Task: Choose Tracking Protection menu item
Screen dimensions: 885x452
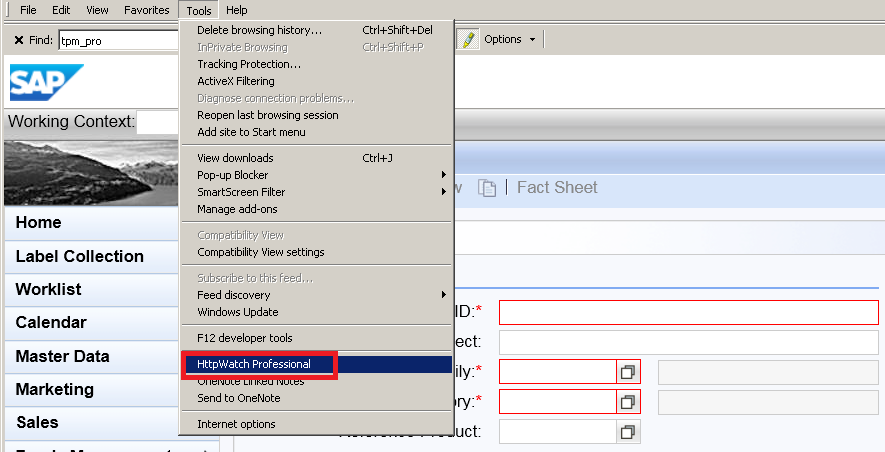Action: coord(316,64)
